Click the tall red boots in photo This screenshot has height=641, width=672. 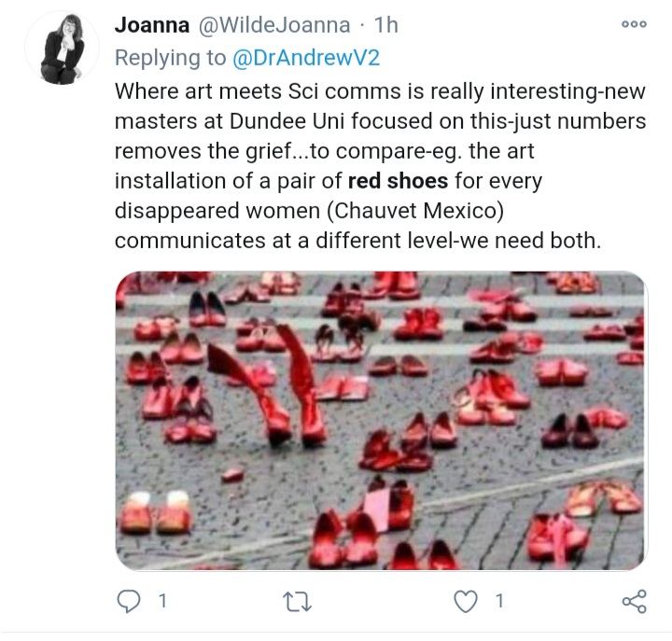(x=270, y=383)
